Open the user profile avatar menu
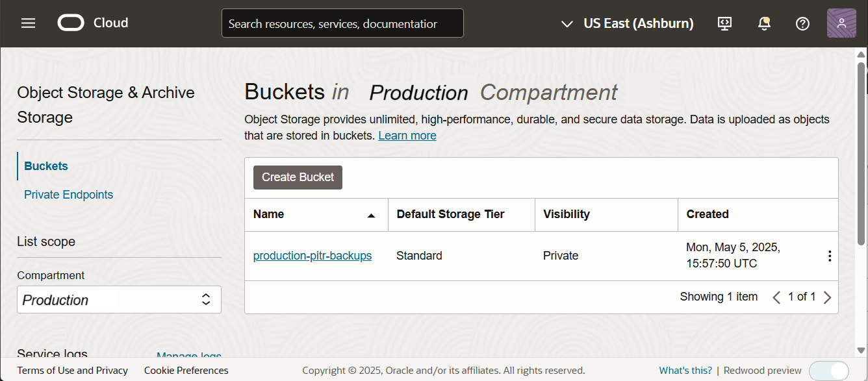868x381 pixels. click(x=841, y=23)
